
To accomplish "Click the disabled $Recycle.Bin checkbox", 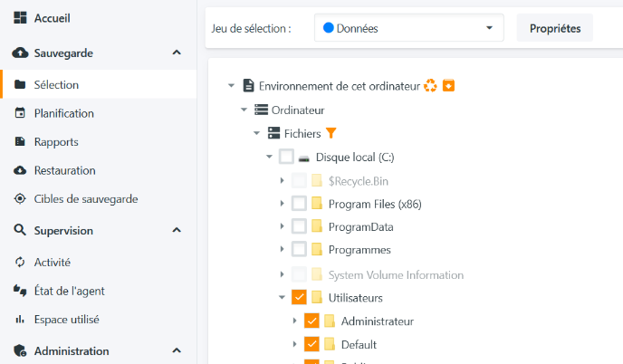I will coord(299,180).
